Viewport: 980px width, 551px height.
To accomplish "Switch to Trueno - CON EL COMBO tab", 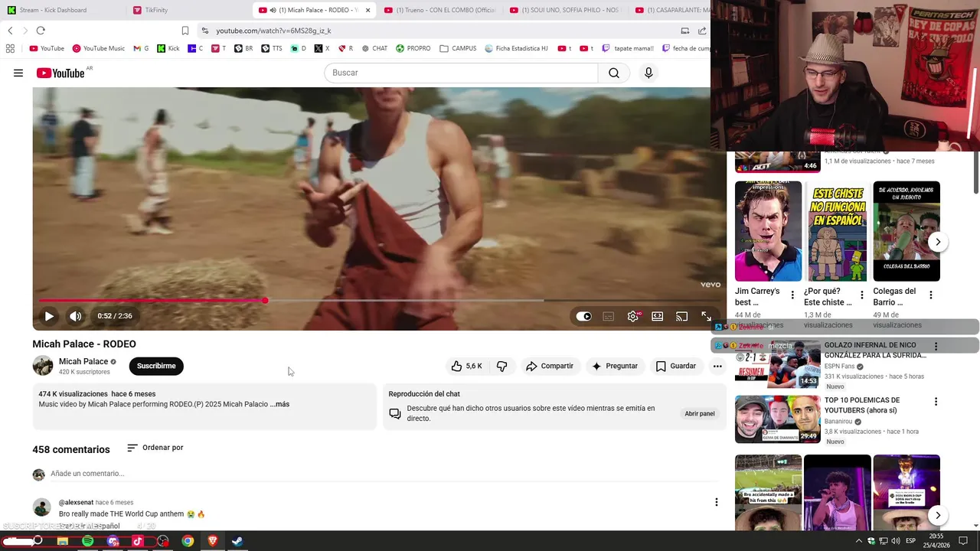I will (440, 10).
